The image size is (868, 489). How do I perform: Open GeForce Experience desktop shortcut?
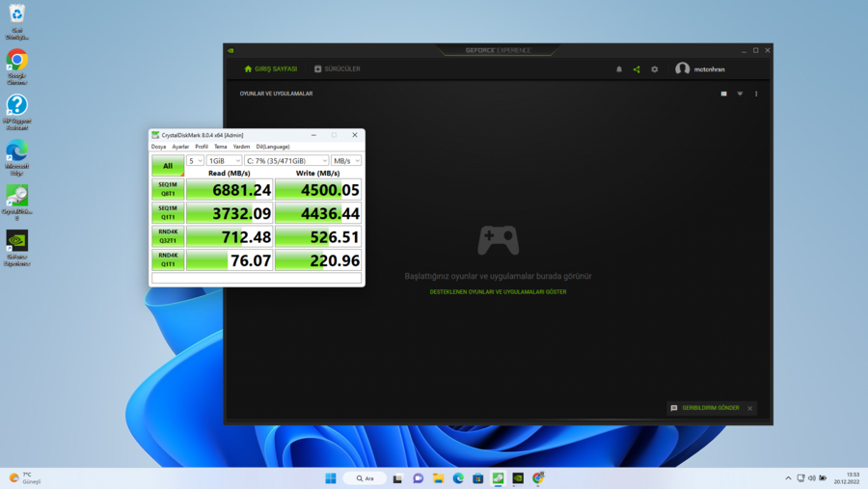coord(17,249)
